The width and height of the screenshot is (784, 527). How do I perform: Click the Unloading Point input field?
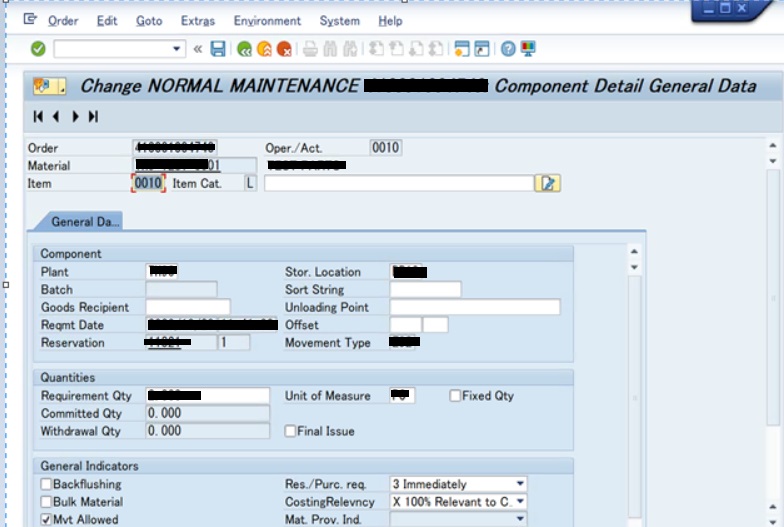[x=475, y=307]
